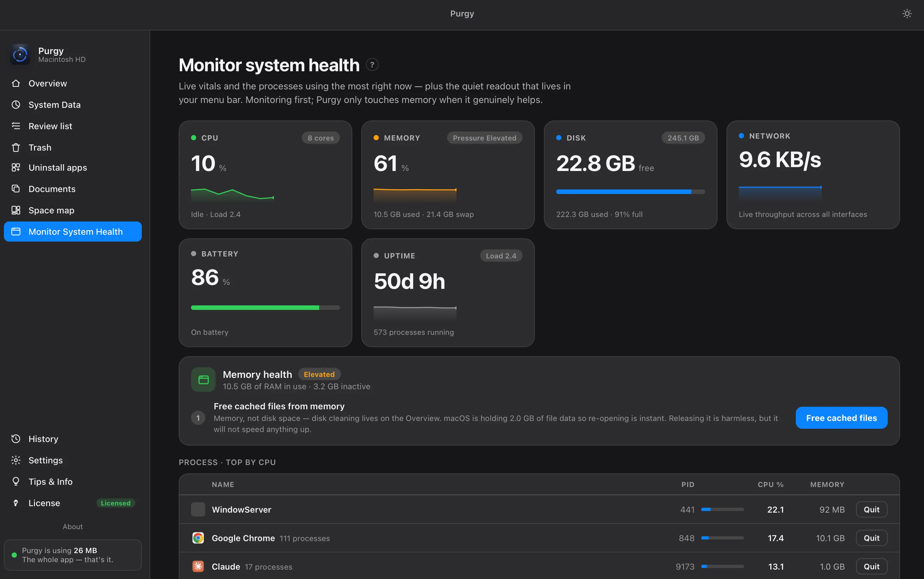This screenshot has height=579, width=924.
Task: Click the Claude process icon
Action: point(198,566)
